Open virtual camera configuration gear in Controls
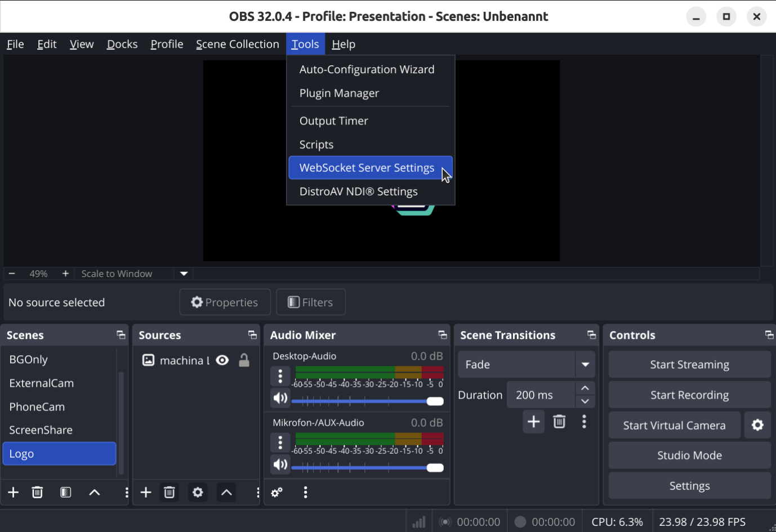The height and width of the screenshot is (532, 776). 757,425
